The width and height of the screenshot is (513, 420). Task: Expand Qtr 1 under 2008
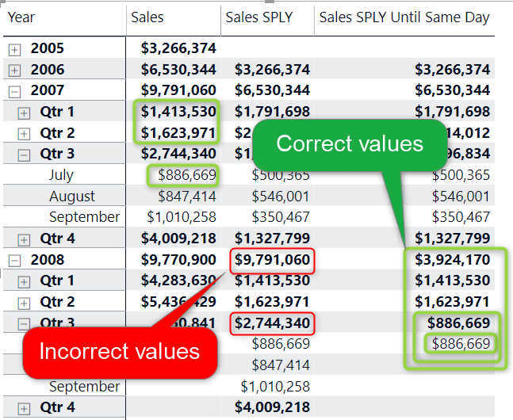(24, 281)
